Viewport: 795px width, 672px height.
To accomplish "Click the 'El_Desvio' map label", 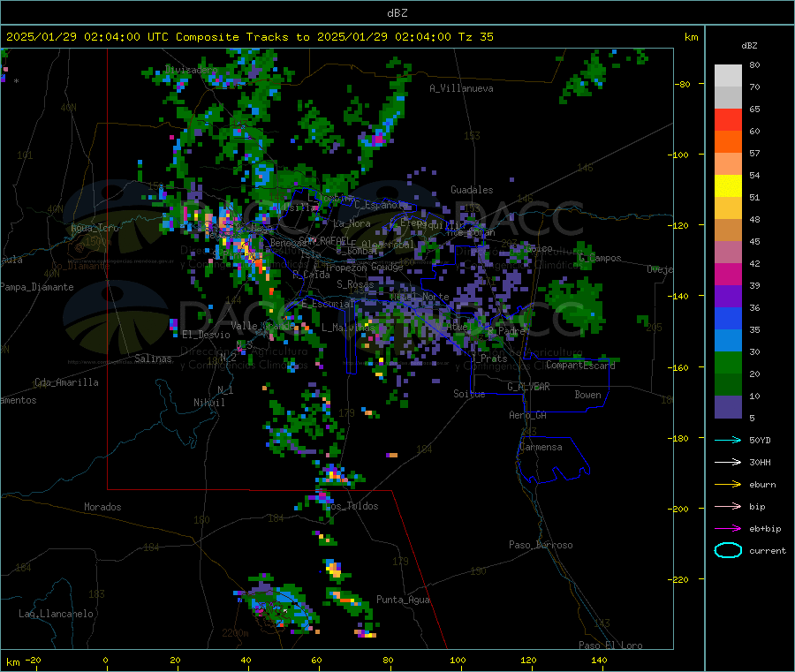I will click(206, 335).
